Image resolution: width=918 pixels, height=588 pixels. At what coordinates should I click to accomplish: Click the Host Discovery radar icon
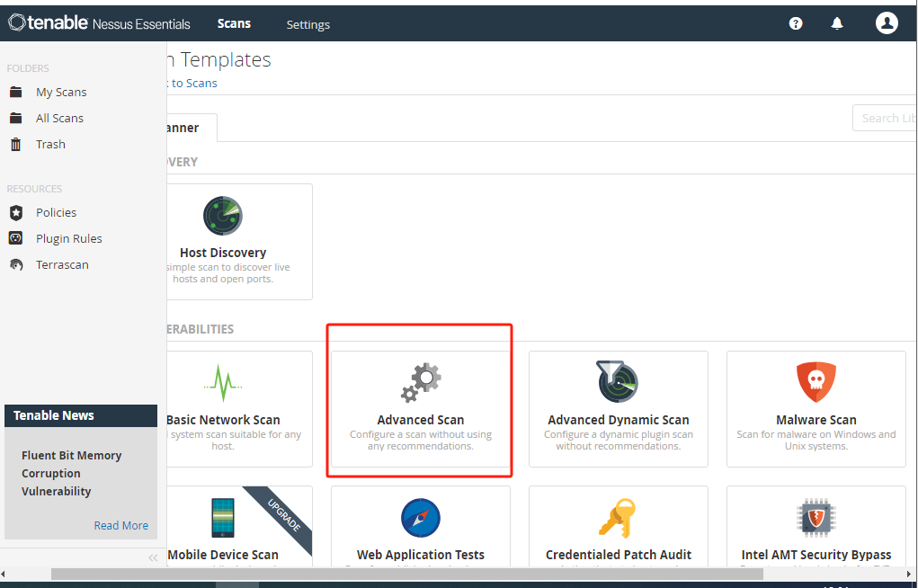(222, 216)
